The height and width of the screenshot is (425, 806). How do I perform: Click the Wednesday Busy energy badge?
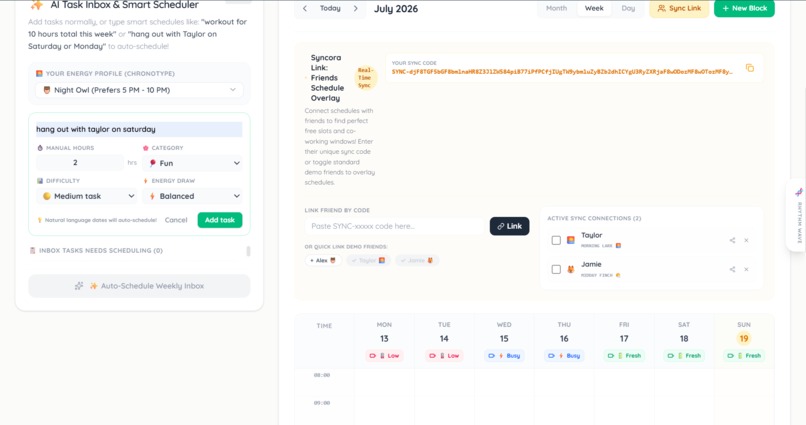(x=504, y=356)
